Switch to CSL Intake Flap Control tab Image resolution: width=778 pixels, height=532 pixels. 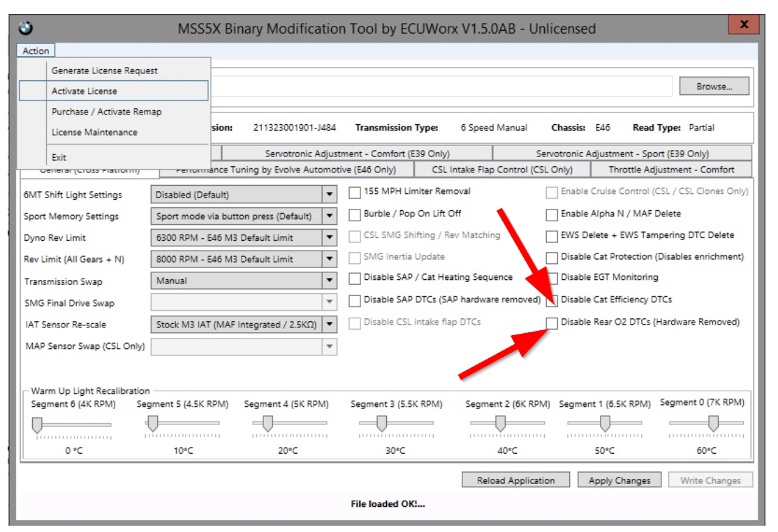click(501, 170)
